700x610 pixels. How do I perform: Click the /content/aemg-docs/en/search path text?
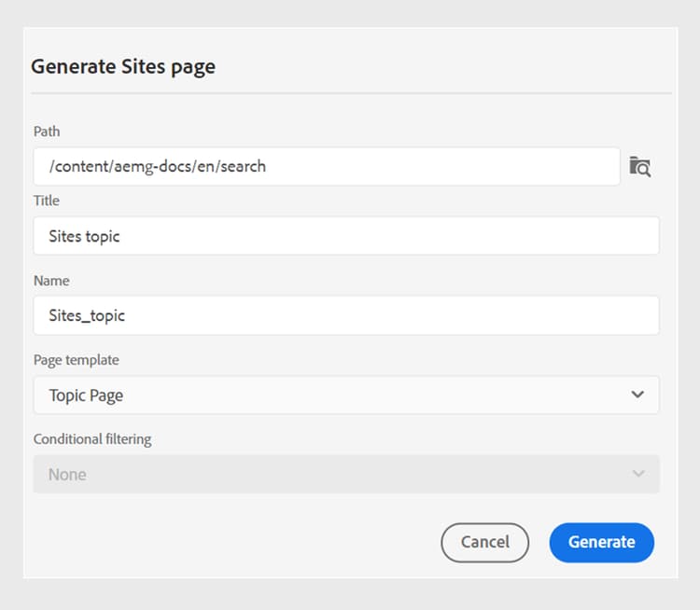click(x=157, y=167)
